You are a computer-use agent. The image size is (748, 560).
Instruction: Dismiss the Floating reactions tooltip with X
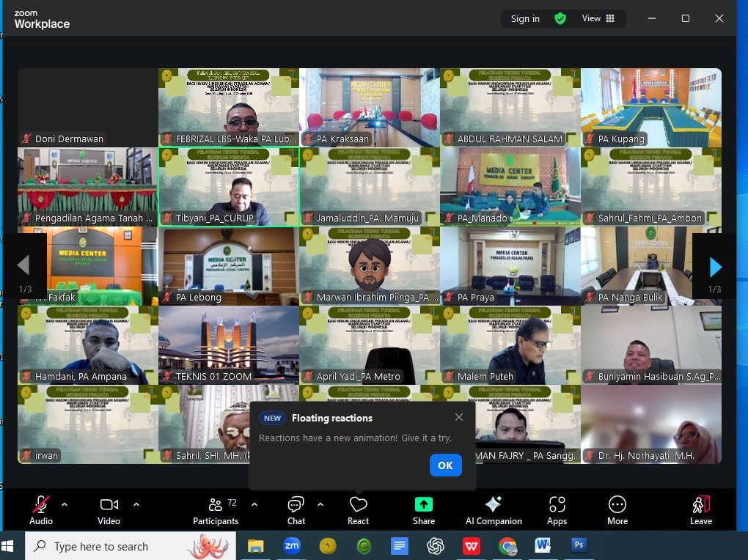459,417
